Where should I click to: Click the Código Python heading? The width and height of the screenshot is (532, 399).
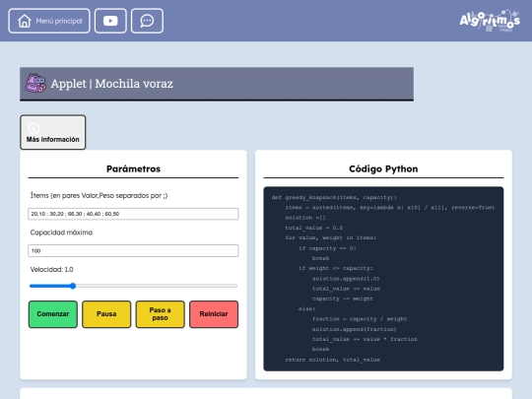coord(383,169)
